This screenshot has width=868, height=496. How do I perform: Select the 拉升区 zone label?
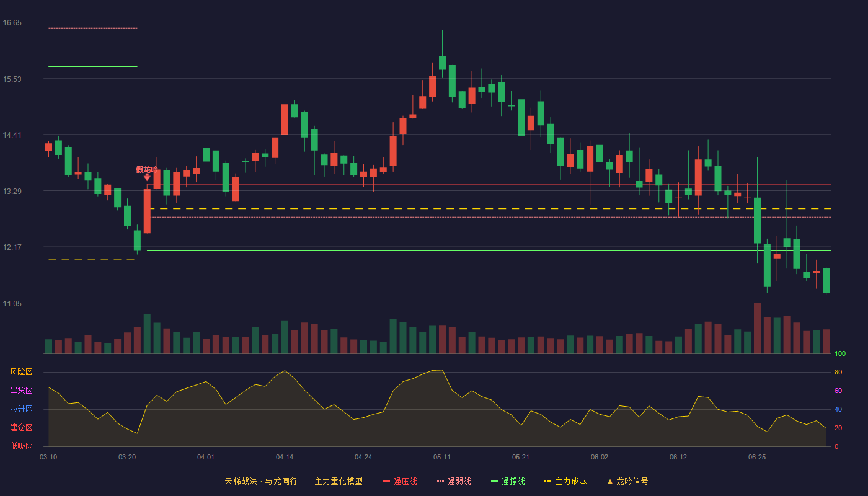(x=21, y=409)
